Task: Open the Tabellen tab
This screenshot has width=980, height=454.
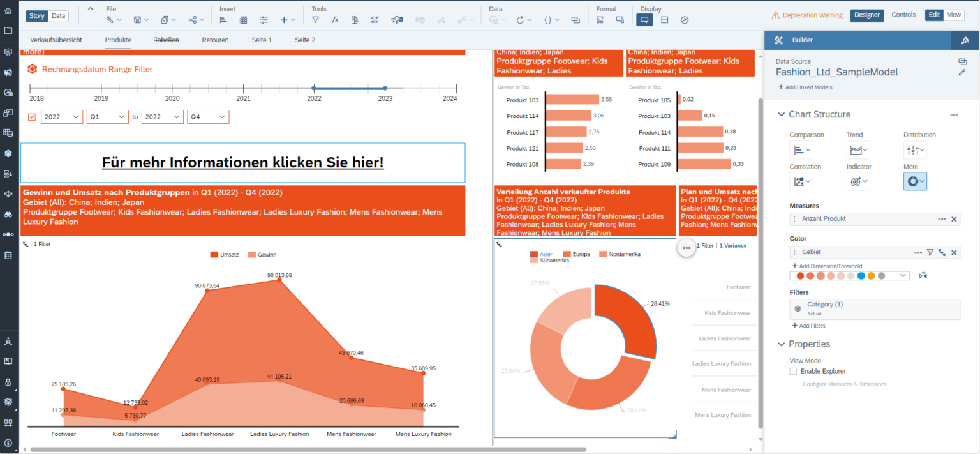Action: point(167,40)
